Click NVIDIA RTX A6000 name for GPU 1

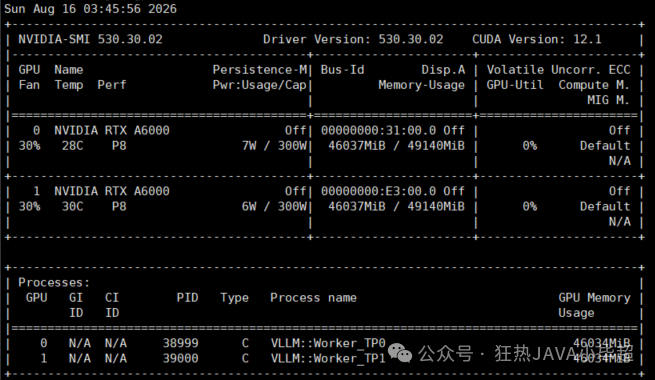click(112, 191)
